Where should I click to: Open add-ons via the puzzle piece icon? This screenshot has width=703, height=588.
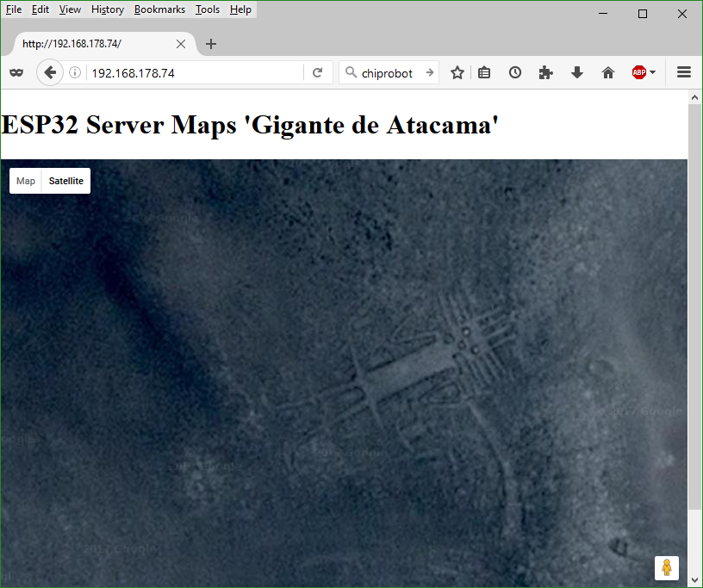pyautogui.click(x=545, y=73)
